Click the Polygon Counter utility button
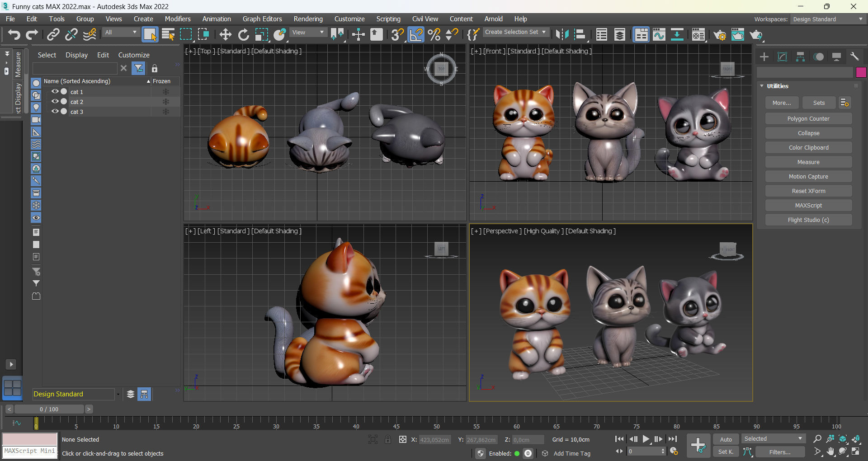This screenshot has height=461, width=868. coord(808,119)
